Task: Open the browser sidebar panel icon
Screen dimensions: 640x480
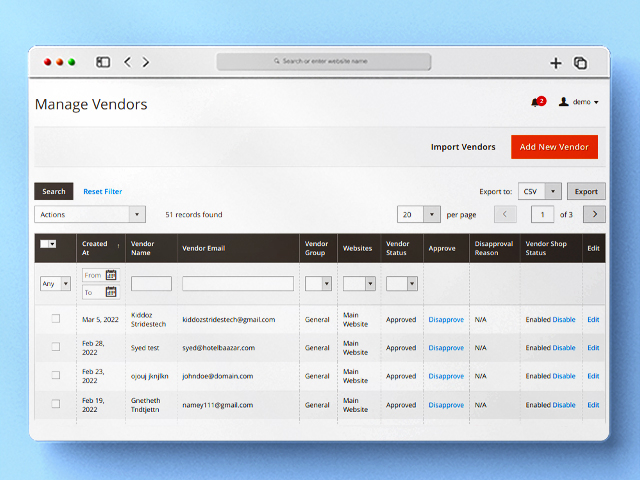Action: tap(103, 62)
